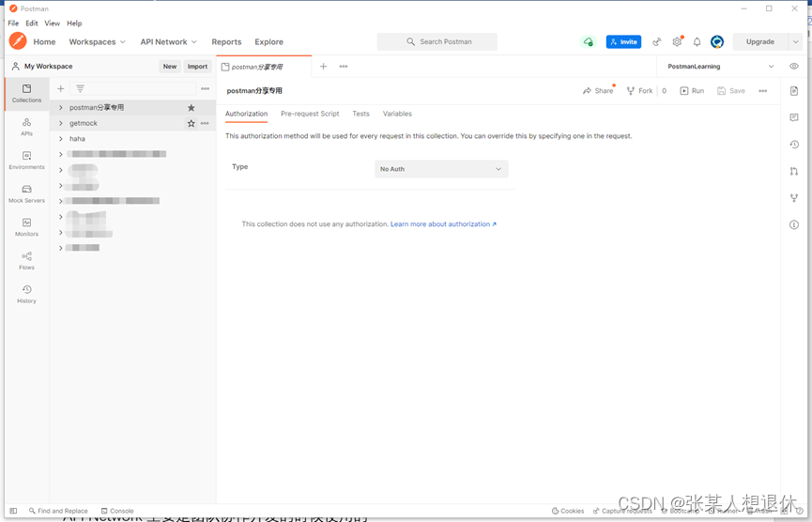Click the New button
Image resolution: width=812 pixels, height=522 pixels.
170,67
